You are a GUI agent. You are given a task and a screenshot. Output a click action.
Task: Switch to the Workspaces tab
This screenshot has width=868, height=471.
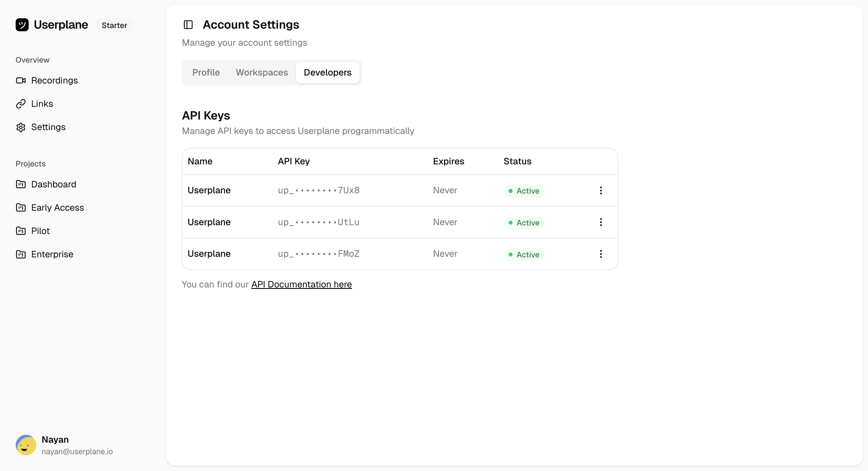262,72
